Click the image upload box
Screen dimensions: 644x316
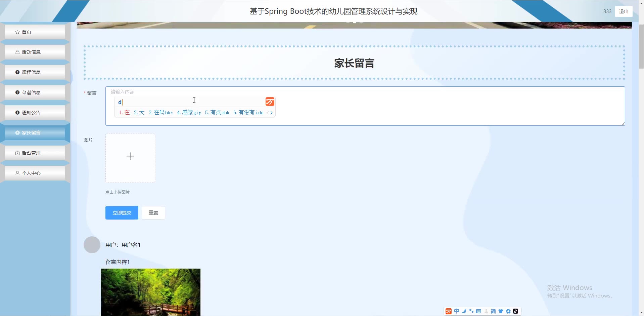pos(130,158)
